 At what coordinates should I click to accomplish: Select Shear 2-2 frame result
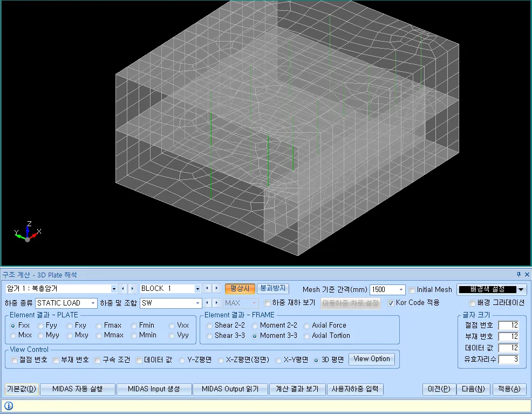pos(209,326)
